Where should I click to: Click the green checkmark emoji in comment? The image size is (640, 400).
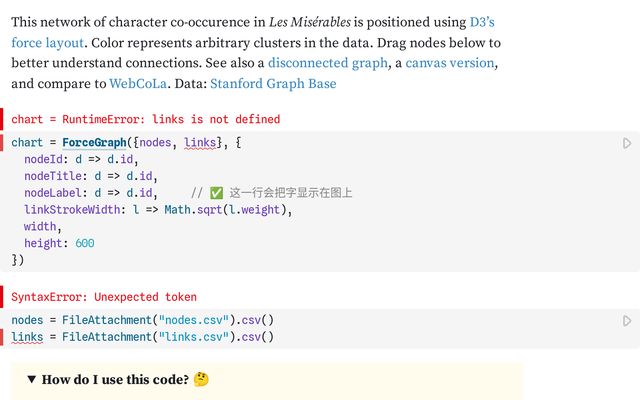[215, 193]
